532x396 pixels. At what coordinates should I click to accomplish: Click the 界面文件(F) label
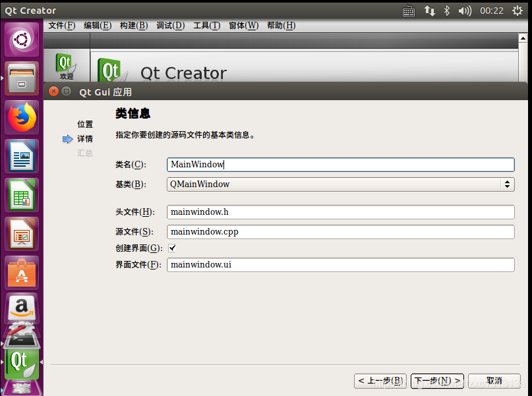tap(138, 265)
